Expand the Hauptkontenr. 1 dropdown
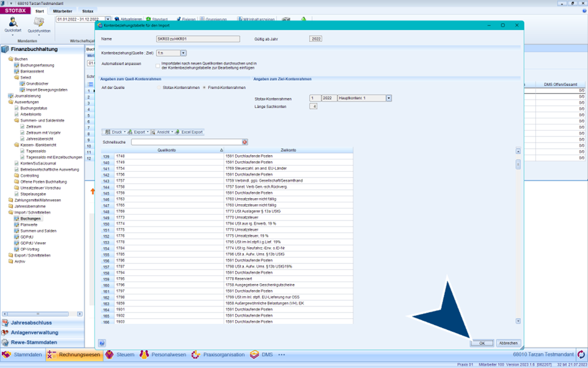The height and width of the screenshot is (368, 588). point(388,98)
